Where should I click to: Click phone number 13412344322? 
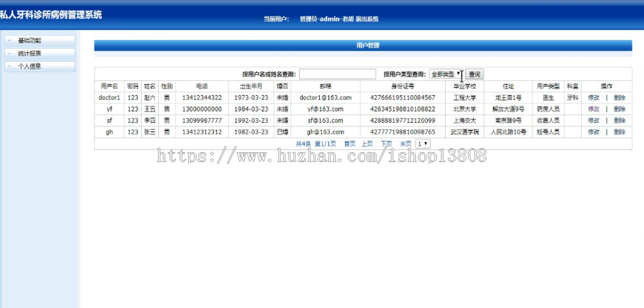202,98
